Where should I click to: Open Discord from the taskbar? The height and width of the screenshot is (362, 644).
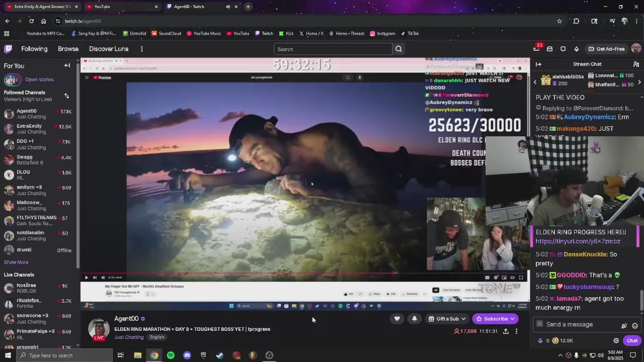tap(187, 355)
